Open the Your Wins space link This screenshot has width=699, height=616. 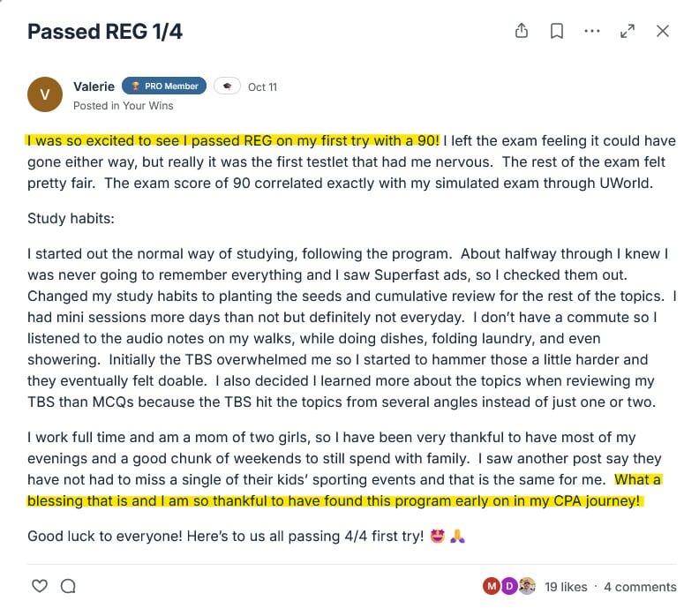point(148,106)
